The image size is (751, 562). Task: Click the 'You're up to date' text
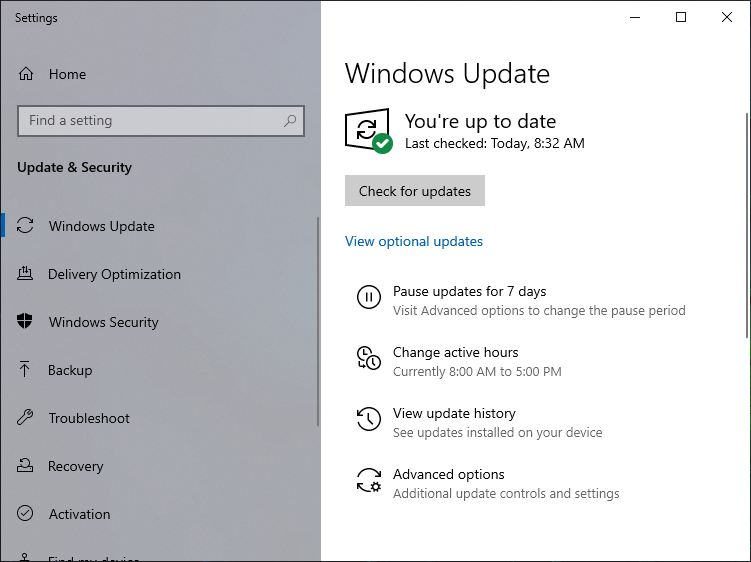[x=480, y=121]
